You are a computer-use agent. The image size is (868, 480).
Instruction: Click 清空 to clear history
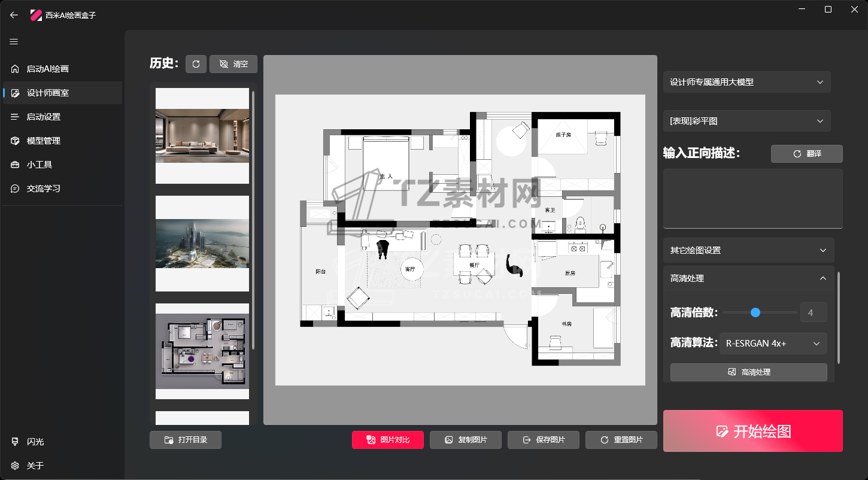point(233,64)
